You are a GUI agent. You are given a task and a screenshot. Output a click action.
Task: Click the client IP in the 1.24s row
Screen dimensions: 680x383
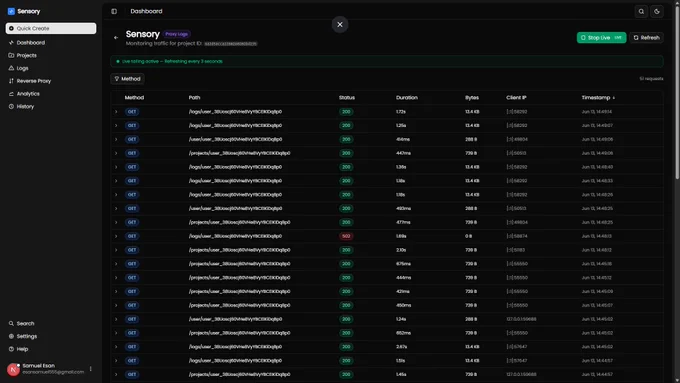coord(521,319)
